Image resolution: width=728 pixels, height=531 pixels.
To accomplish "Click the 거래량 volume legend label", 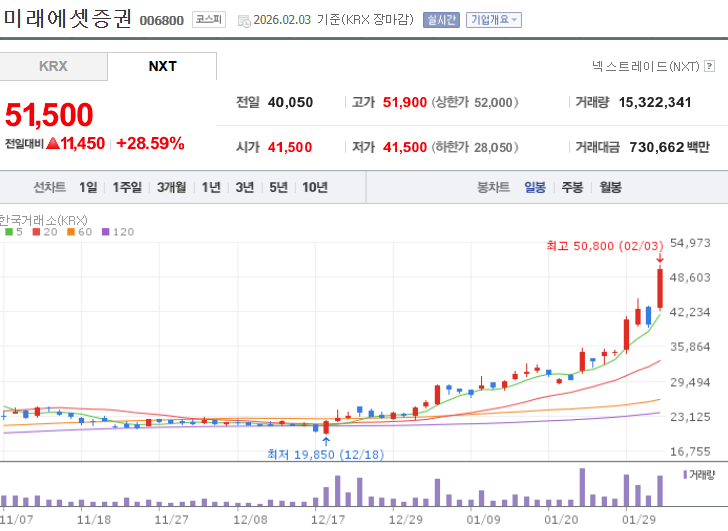I will [x=702, y=474].
